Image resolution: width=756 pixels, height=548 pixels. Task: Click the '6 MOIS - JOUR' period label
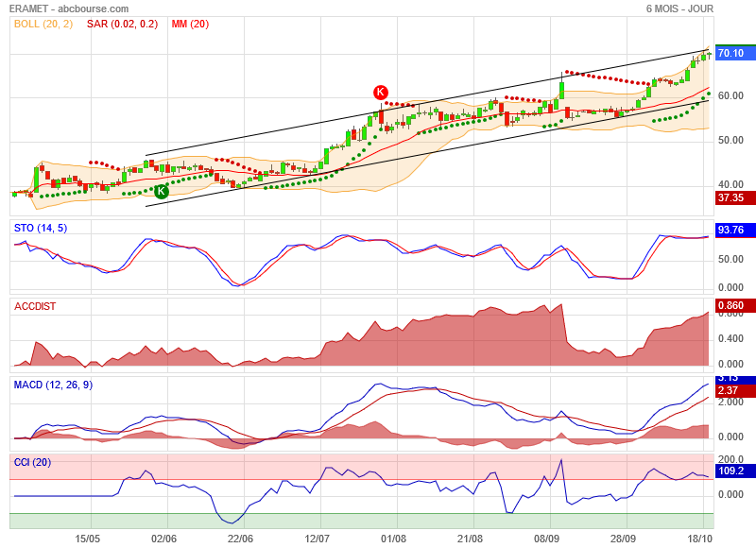[x=679, y=9]
